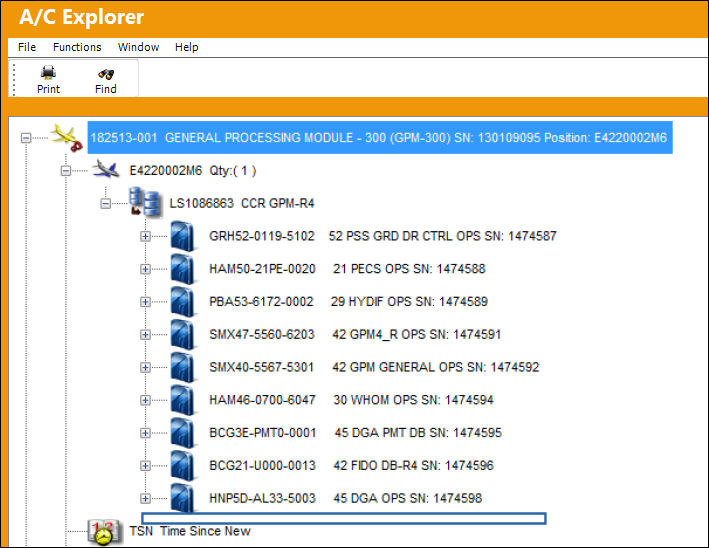Select the 42 GPM GENERAL OPS row

(x=374, y=367)
